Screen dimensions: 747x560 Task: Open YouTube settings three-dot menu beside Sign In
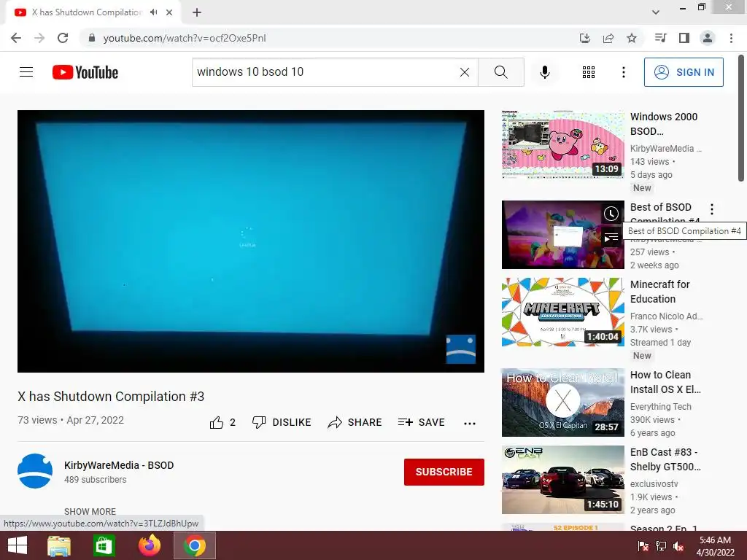click(x=623, y=72)
